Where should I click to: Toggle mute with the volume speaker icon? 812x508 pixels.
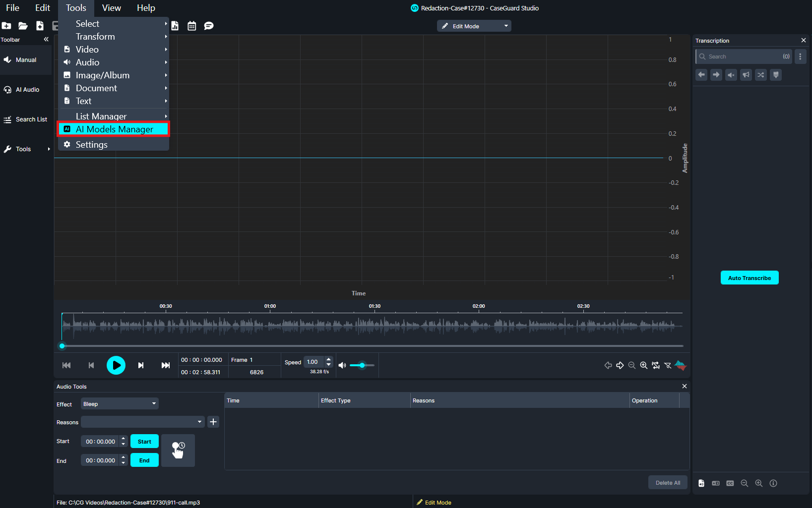342,365
